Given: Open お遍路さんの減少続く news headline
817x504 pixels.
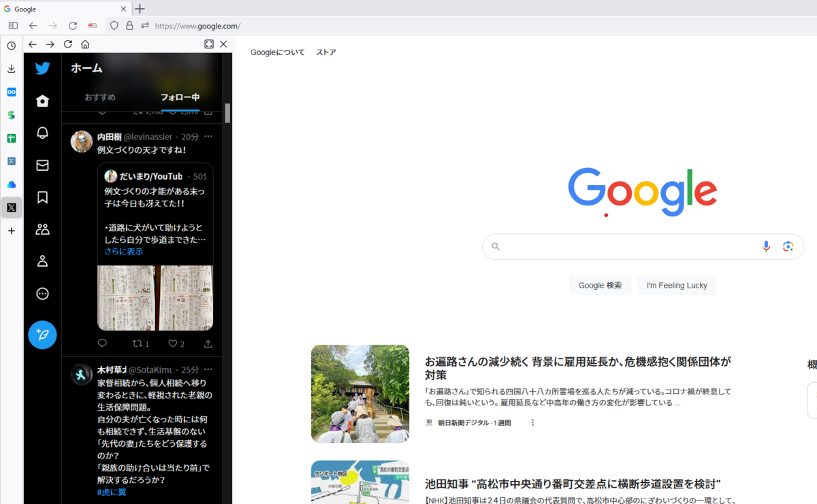Looking at the screenshot, I should click(x=578, y=368).
